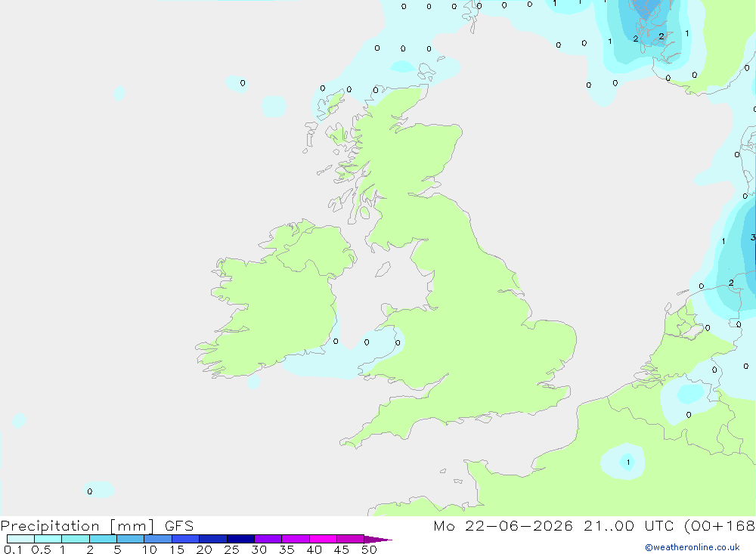Viewport: 756px width, 554px height.
Task: Click the 'GFS' model label
Action: (179, 526)
